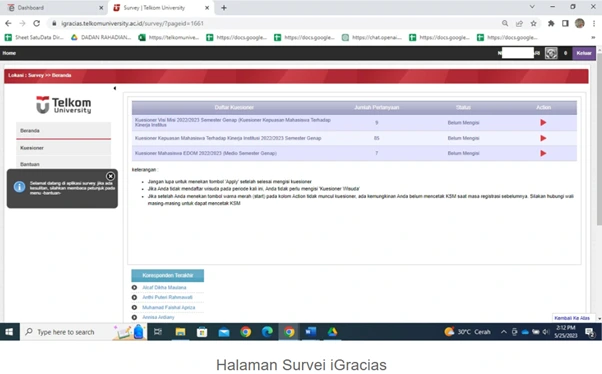Bookmark this page with star icon
Viewport: 602px width, 374px height.
tap(533, 23)
